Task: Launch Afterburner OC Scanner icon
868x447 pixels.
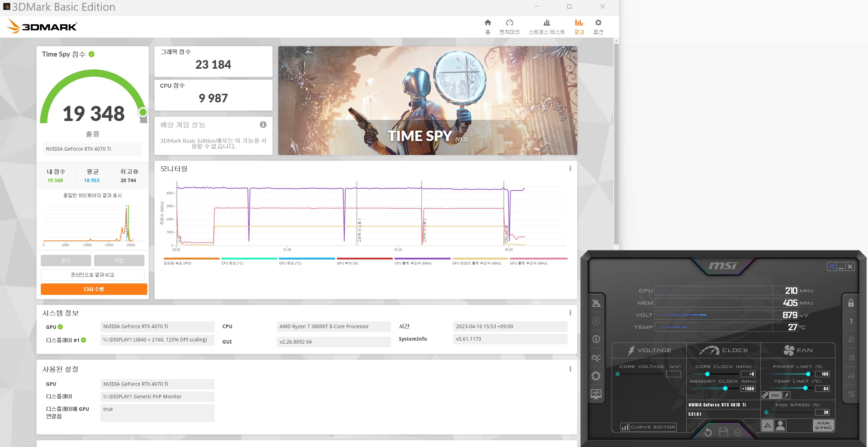Action: tap(596, 358)
